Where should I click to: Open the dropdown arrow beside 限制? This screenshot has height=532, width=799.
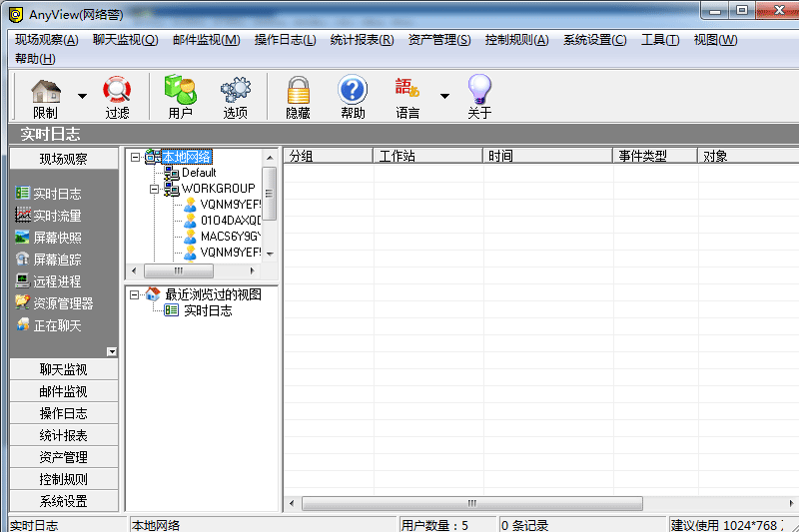(82, 96)
